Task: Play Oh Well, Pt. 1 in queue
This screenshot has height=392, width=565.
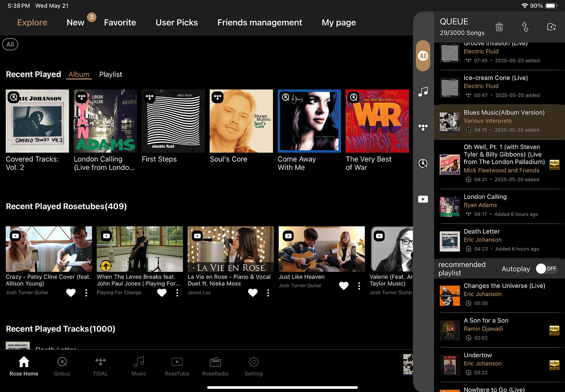Action: click(x=499, y=164)
